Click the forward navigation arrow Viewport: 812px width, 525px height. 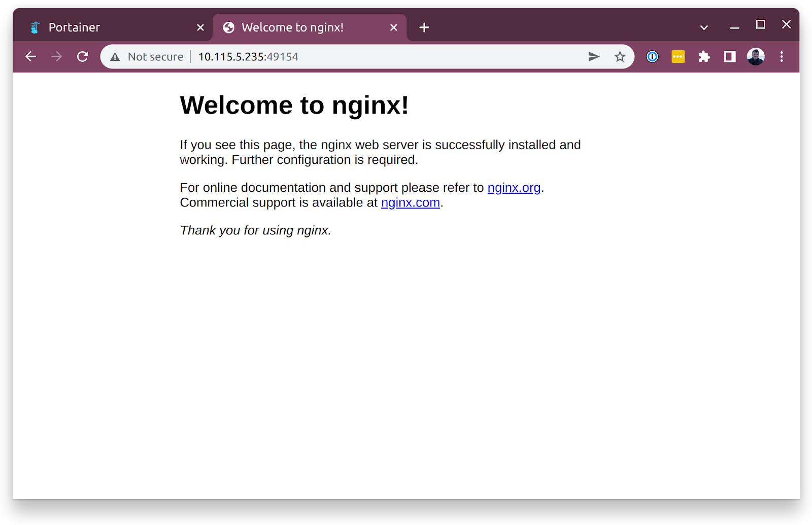(56, 56)
